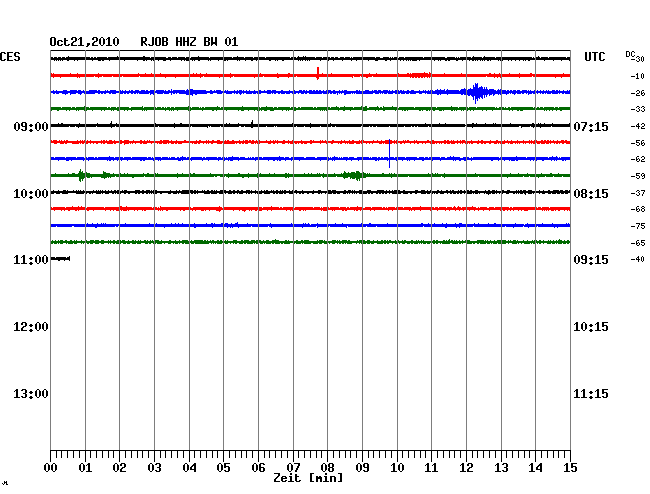Viewport: 650px width, 494px height.
Task: Select the 10:00 CES time label
Action: pos(31,194)
